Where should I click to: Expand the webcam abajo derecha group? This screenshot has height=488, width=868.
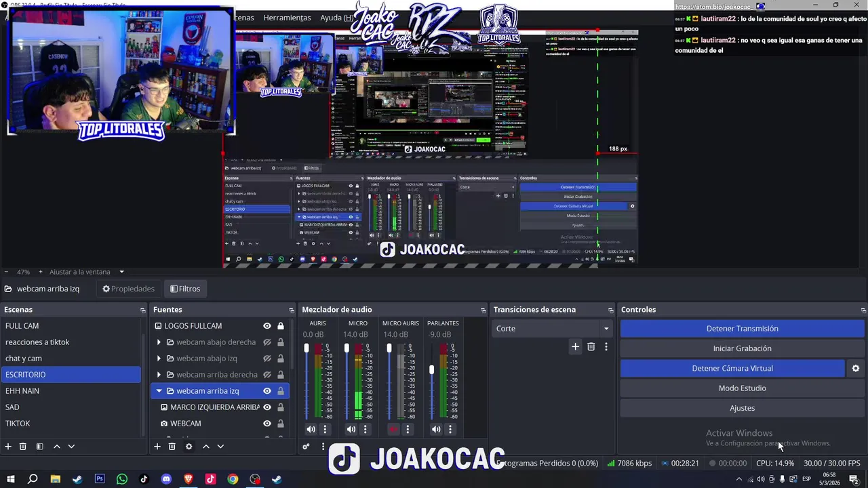[159, 342]
